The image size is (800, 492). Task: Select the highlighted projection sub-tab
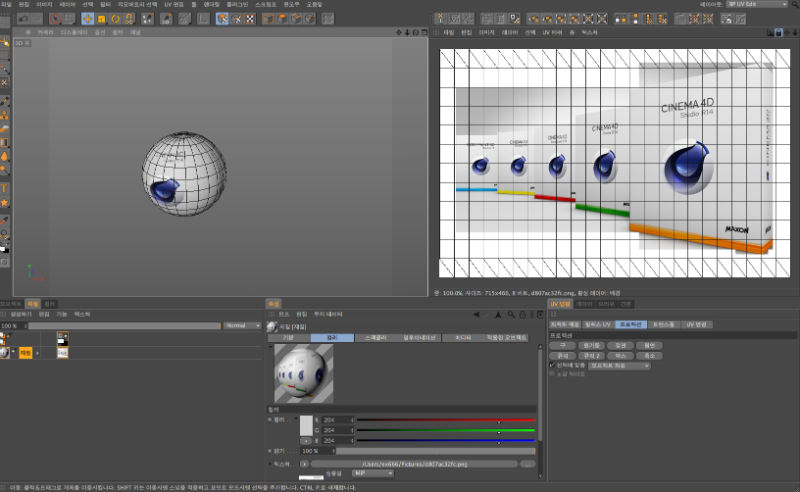pos(631,325)
